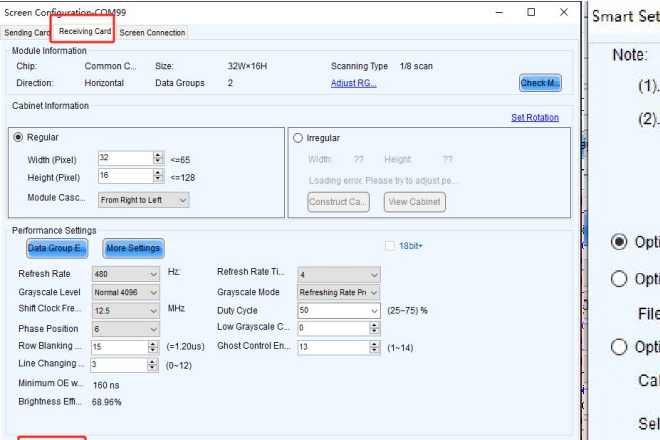
Task: Open the Sending Card tab
Action: point(26,32)
